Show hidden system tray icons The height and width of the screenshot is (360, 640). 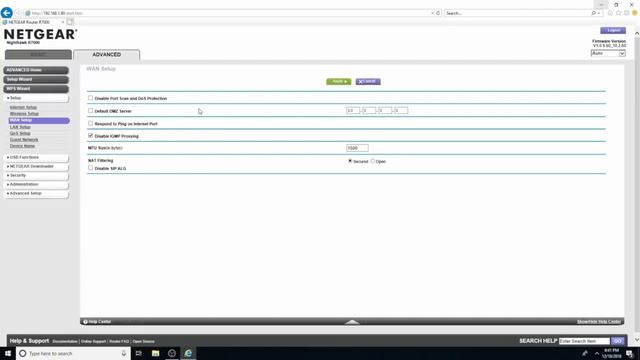click(597, 353)
